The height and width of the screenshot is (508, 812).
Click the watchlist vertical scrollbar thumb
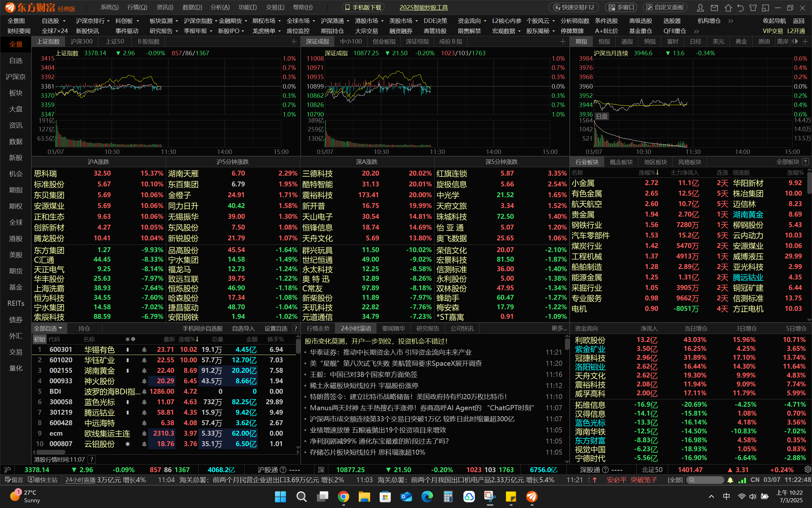tap(298, 346)
